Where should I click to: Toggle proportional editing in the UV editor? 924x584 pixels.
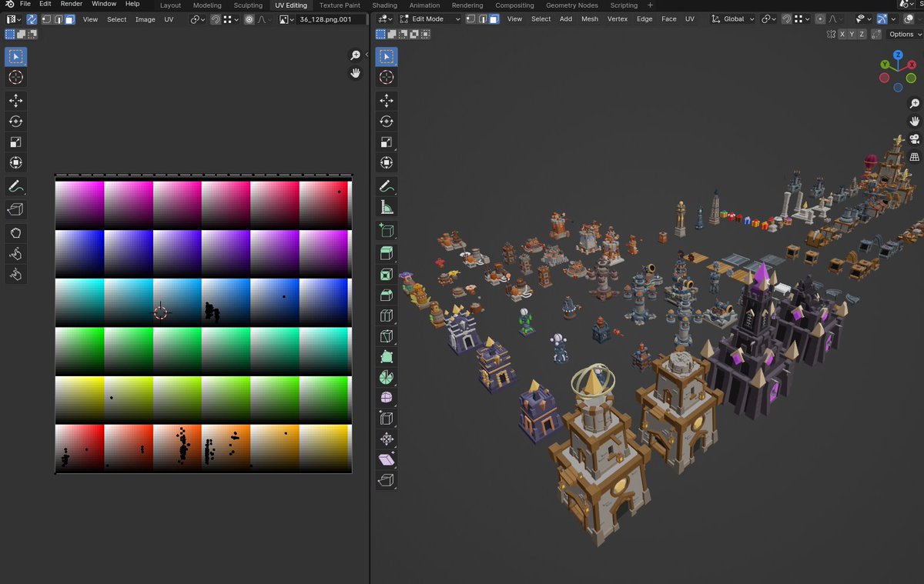(x=249, y=19)
